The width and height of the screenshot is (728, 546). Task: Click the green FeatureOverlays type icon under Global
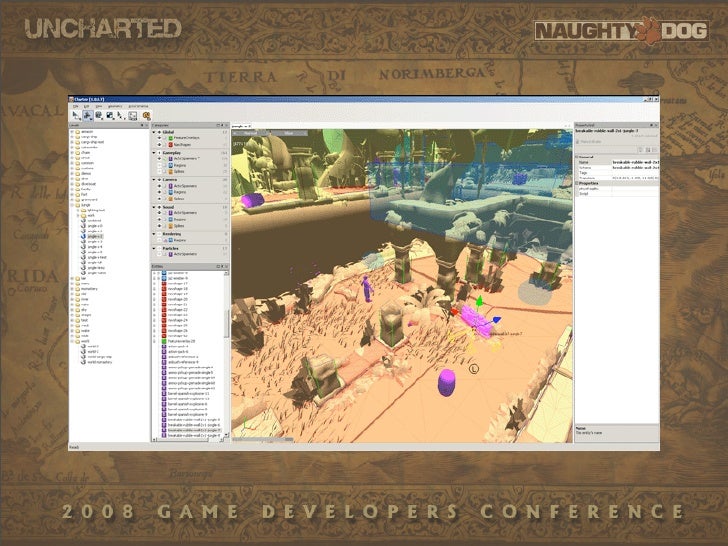tap(170, 138)
